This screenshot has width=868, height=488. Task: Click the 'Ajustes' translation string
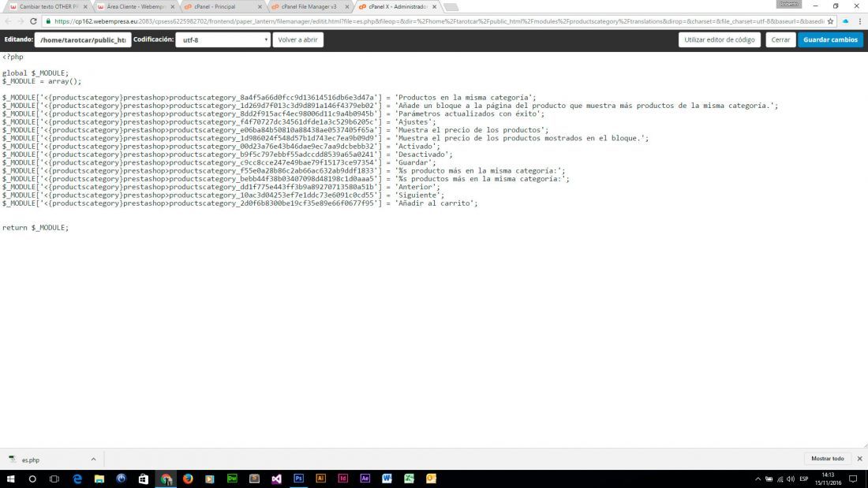[x=414, y=121]
